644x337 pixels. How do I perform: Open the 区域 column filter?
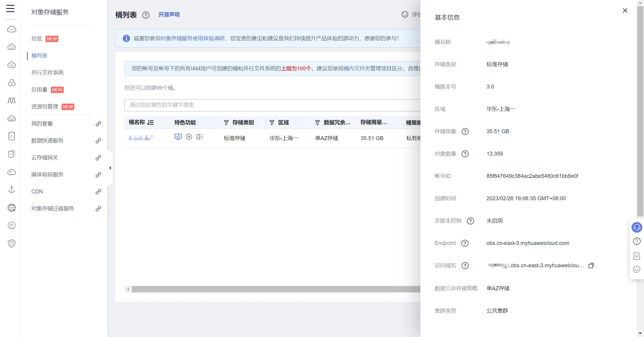pyautogui.click(x=272, y=122)
